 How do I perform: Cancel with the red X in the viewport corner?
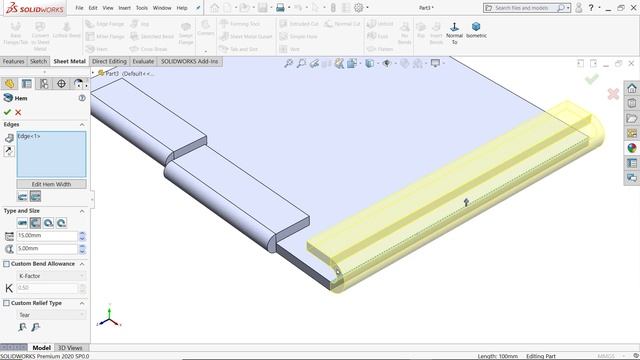click(x=613, y=94)
